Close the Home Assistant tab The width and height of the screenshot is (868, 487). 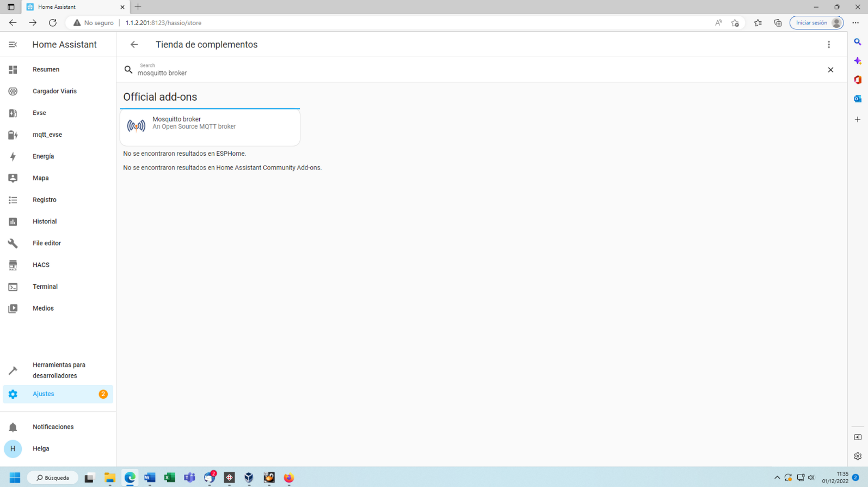pos(122,7)
